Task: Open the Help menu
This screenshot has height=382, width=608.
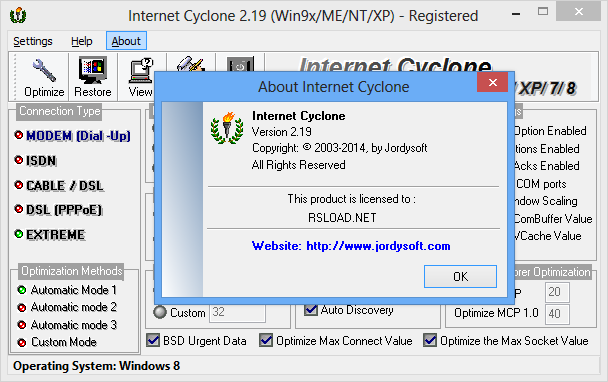Action: tap(81, 41)
